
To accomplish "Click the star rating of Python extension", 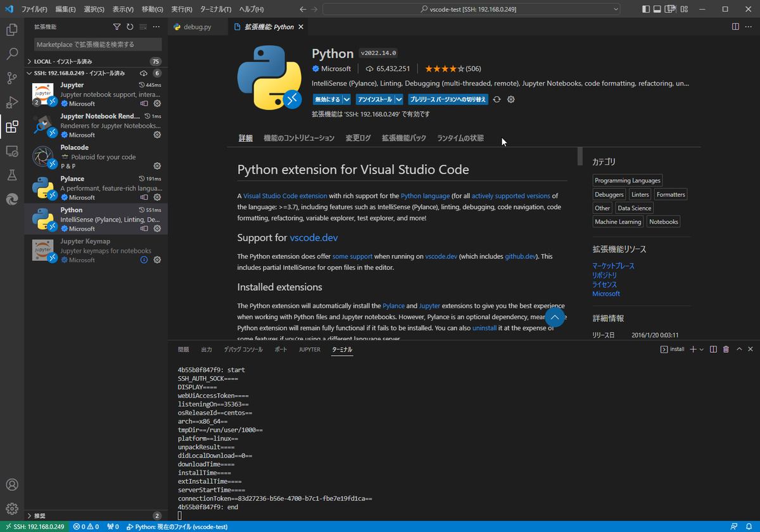I will tap(444, 68).
